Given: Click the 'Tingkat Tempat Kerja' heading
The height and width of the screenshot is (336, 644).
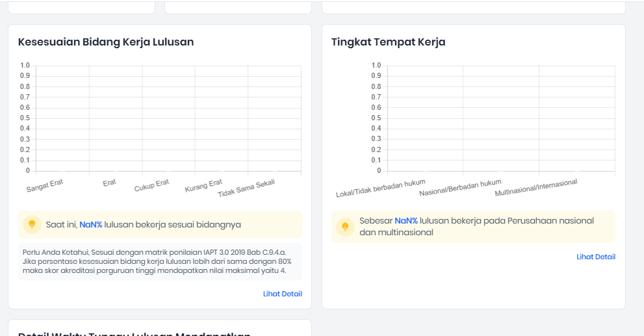Looking at the screenshot, I should [388, 42].
